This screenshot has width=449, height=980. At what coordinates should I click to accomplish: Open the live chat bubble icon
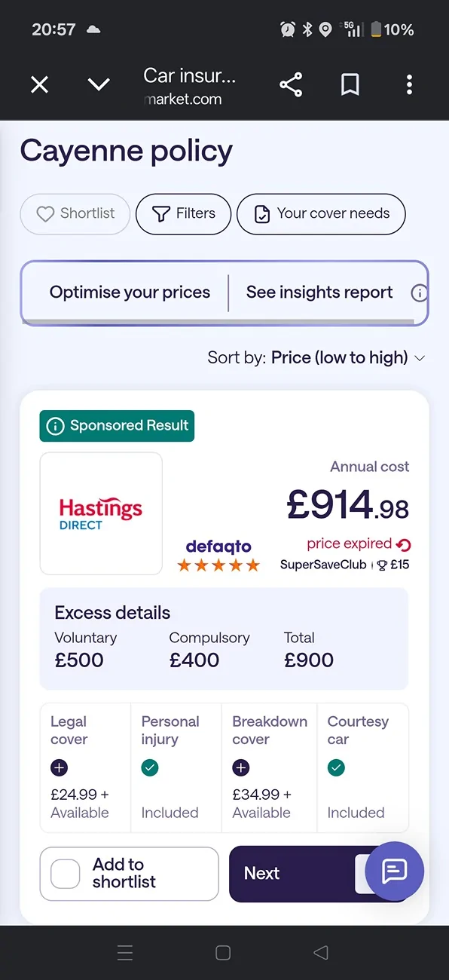pos(395,871)
